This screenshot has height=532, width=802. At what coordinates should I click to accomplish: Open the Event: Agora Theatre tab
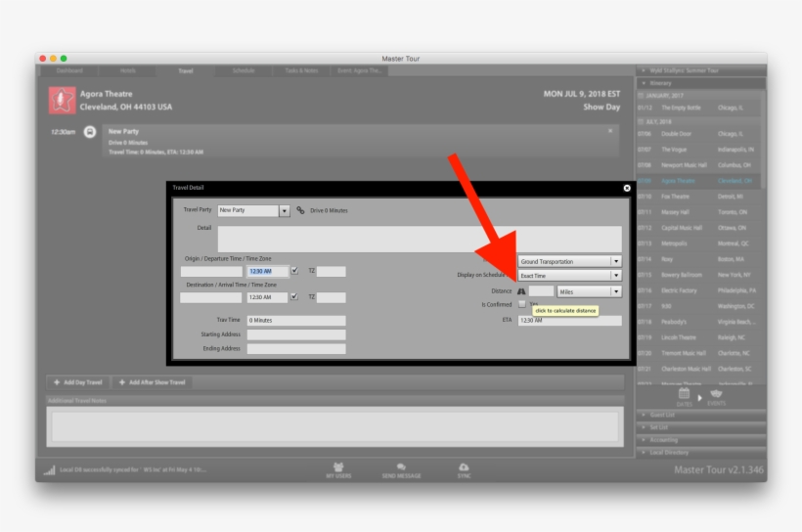[x=360, y=70]
